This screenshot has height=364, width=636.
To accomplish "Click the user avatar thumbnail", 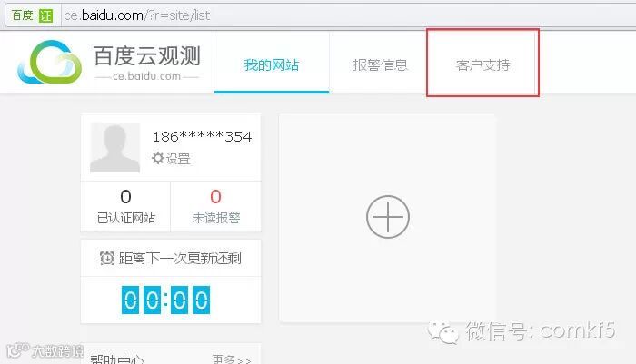I will click(114, 148).
